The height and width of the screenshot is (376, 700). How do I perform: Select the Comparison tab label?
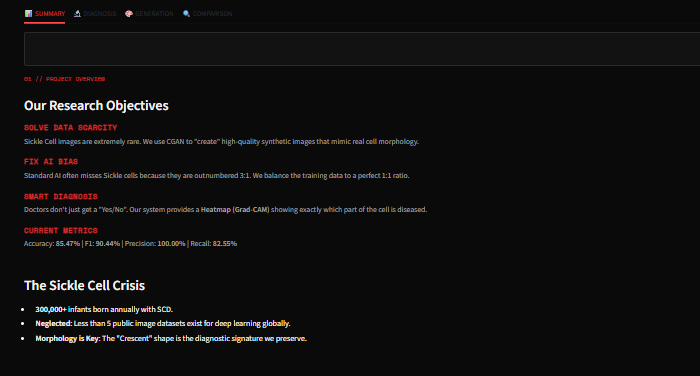[x=212, y=14]
